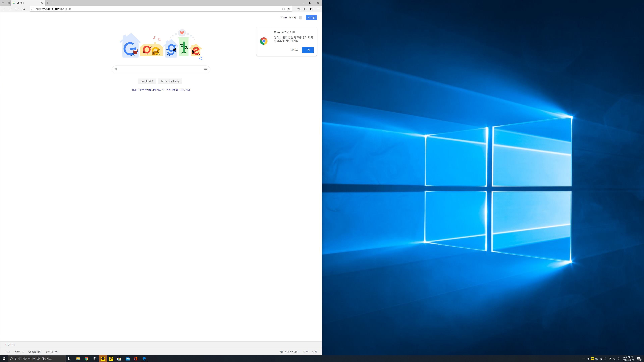Show hidden system tray icons
Screen dimensions: 644x362
pyautogui.click(x=584, y=359)
